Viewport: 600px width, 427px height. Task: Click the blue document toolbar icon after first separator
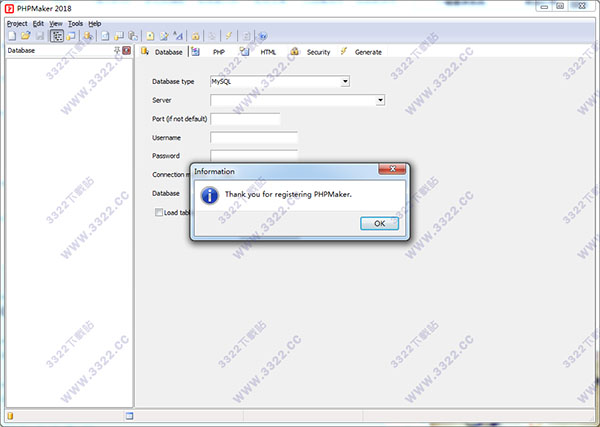105,36
